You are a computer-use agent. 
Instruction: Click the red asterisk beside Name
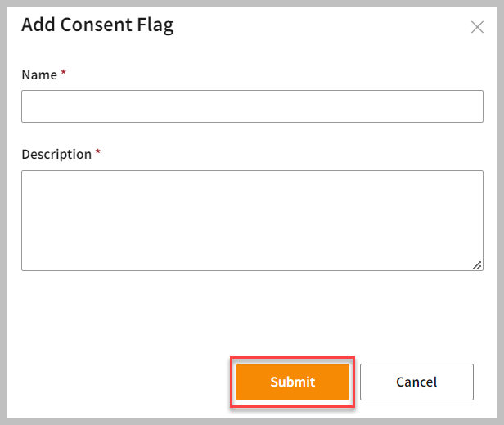pos(64,74)
